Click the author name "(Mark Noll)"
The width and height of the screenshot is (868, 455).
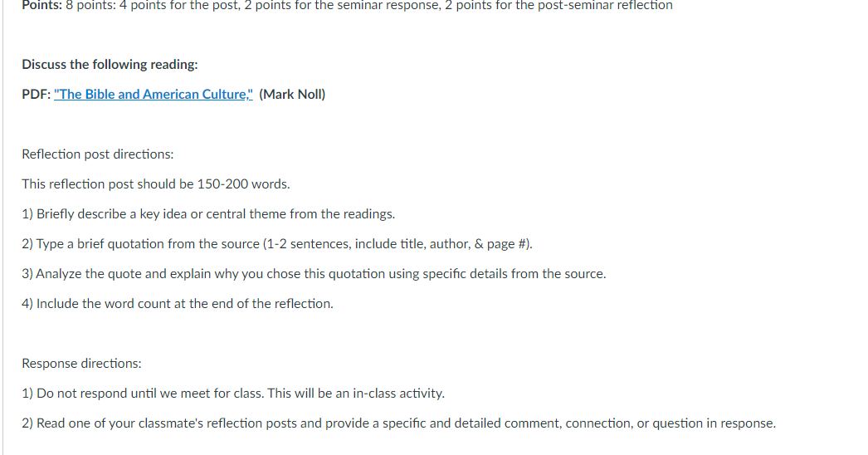[x=292, y=94]
